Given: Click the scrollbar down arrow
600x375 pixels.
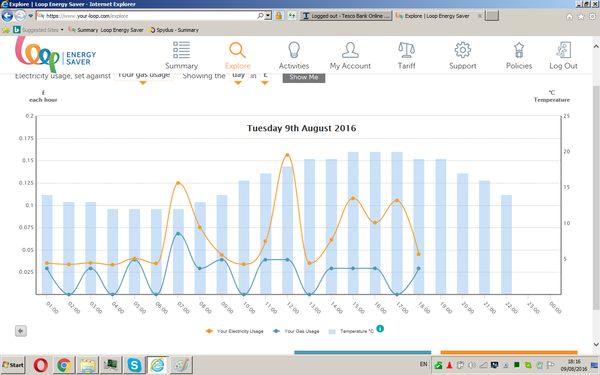Looking at the screenshot, I should click(x=596, y=344).
